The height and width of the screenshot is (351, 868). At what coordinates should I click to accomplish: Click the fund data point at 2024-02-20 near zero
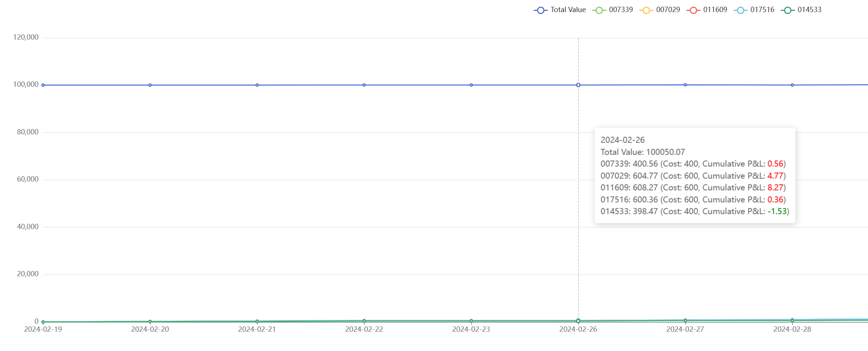tap(150, 322)
